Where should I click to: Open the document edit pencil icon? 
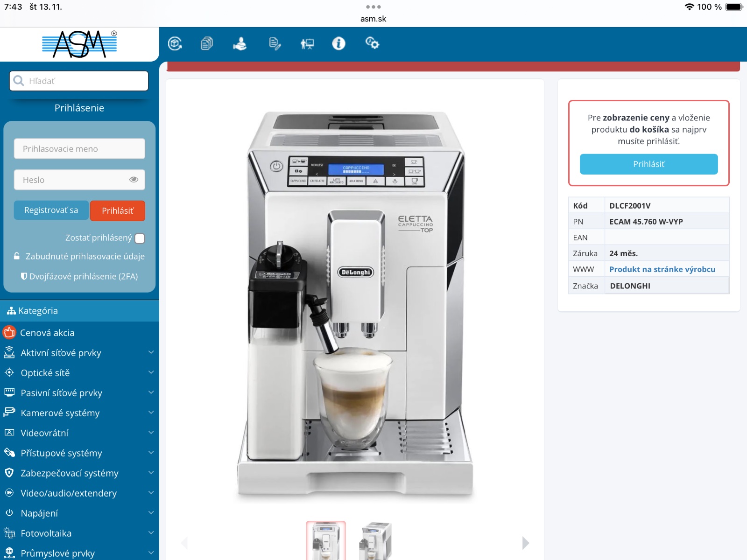[275, 44]
